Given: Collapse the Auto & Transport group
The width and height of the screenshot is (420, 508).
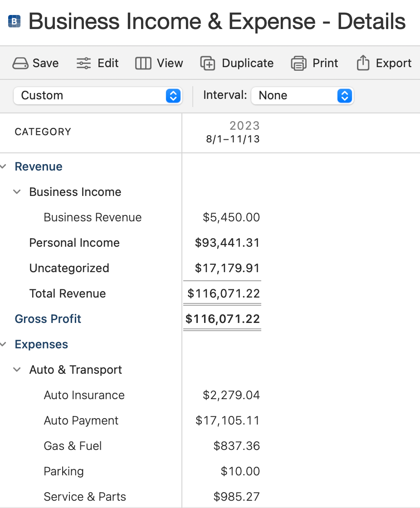Looking at the screenshot, I should (17, 370).
